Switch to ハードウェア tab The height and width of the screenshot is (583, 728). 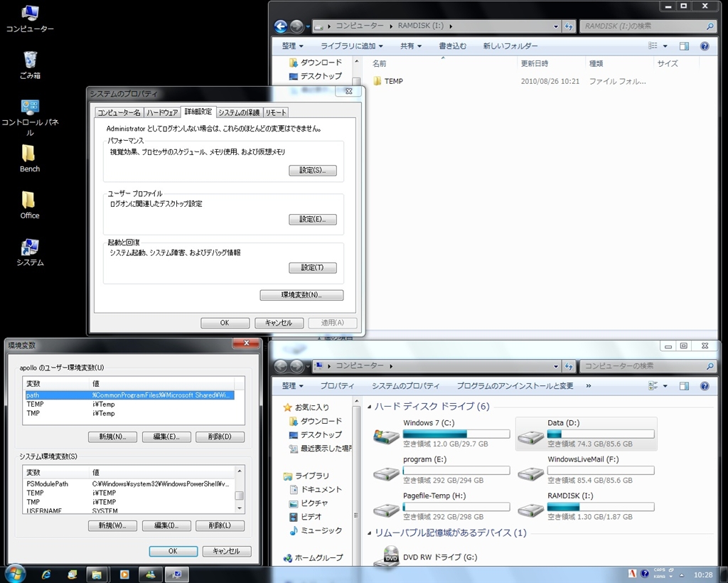pyautogui.click(x=161, y=112)
